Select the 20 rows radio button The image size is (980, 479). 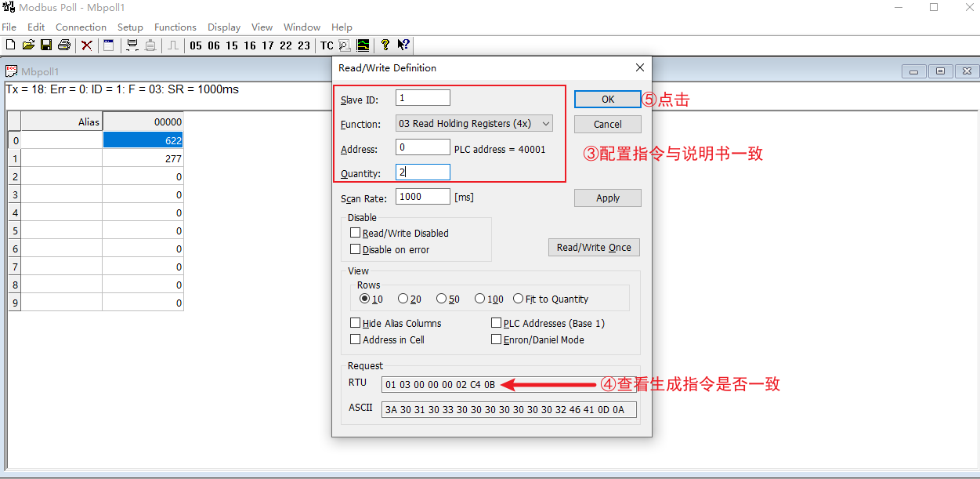(403, 299)
